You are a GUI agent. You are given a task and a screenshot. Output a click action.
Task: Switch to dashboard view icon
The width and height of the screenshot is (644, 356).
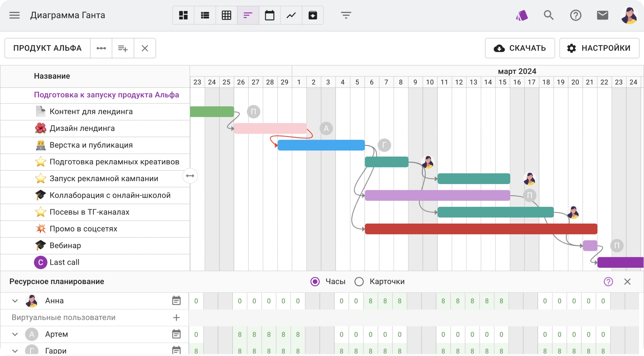coord(183,15)
